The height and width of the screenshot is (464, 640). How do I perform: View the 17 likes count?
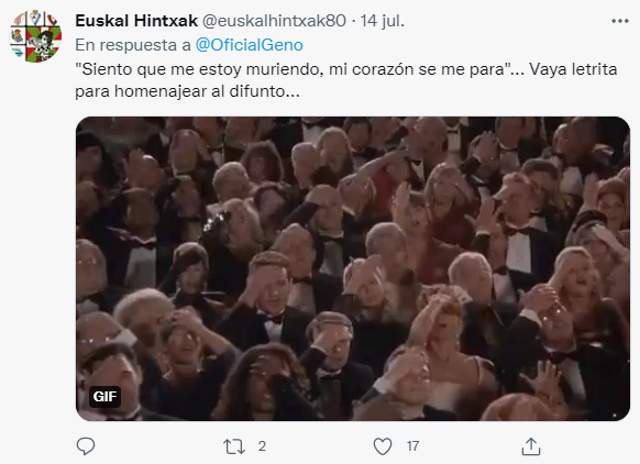(x=413, y=446)
